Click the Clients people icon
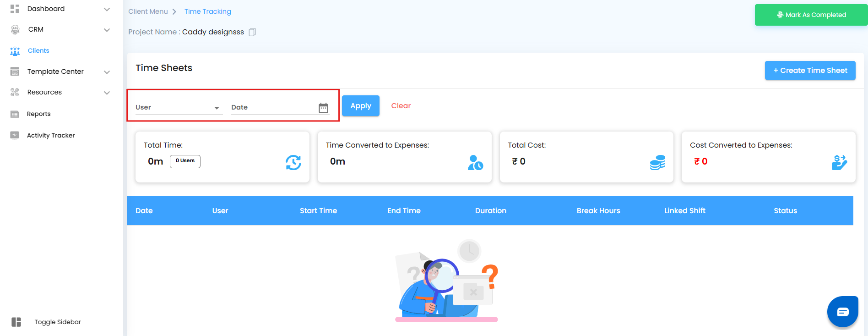Viewport: 868px width, 336px height. click(15, 51)
